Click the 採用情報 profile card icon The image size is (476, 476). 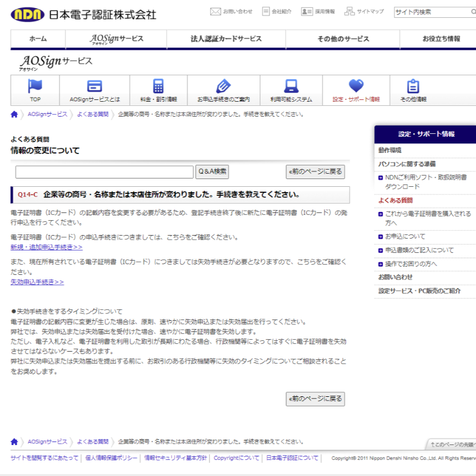point(306,11)
